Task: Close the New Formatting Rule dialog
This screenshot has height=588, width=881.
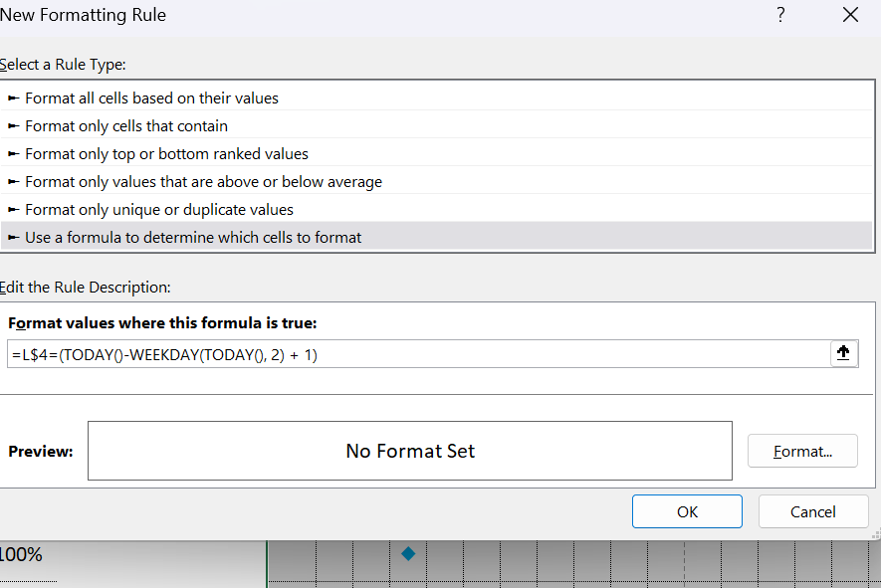Action: [851, 15]
